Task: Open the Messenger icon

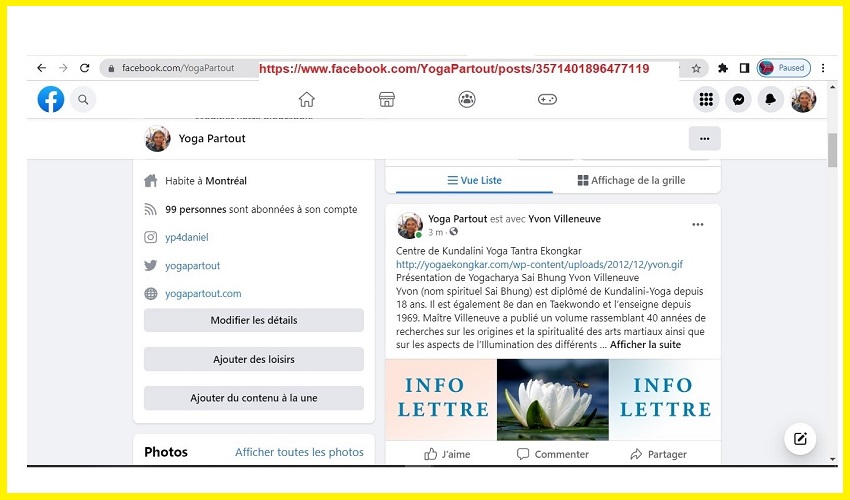Action: pos(738,99)
